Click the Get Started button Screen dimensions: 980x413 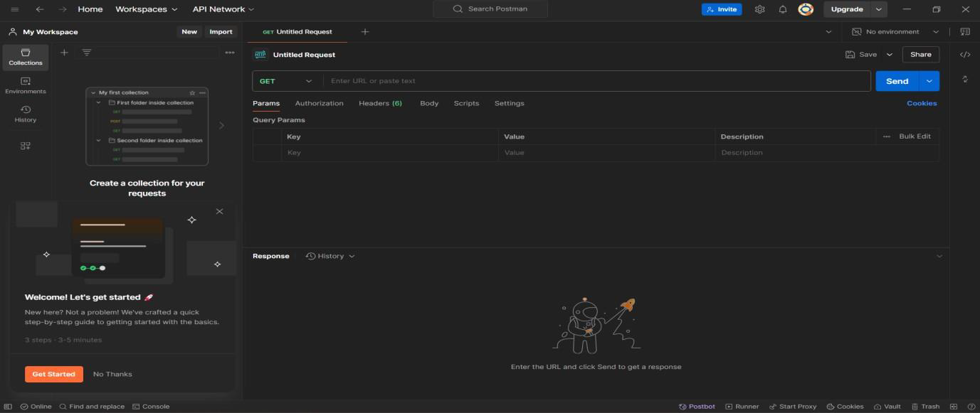click(x=53, y=374)
